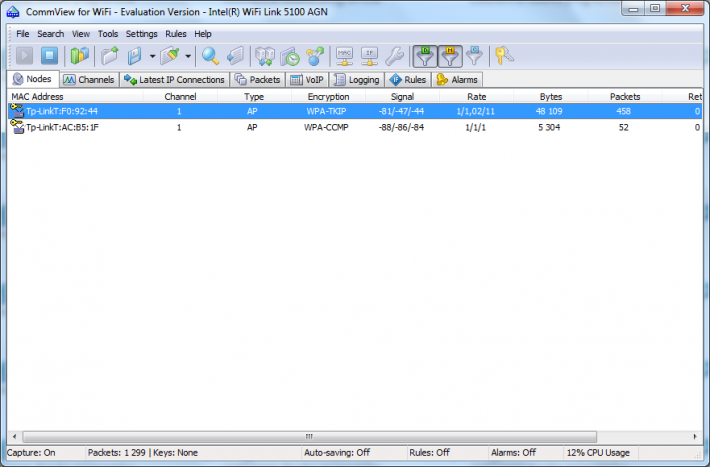Sort by MAC Address column header

coord(75,96)
